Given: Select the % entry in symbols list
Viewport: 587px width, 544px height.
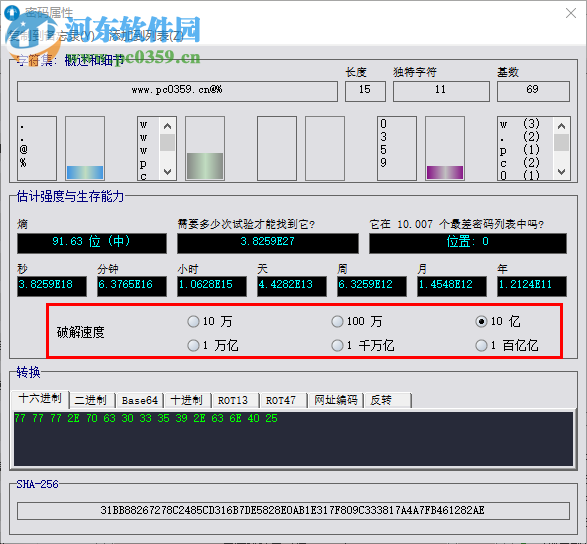Looking at the screenshot, I should (x=24, y=163).
